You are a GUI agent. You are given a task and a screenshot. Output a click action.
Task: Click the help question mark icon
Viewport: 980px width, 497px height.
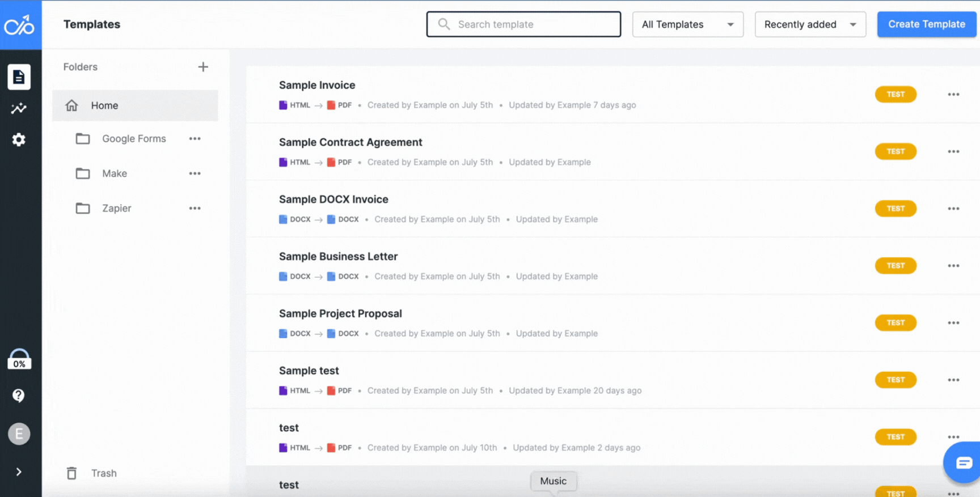19,395
